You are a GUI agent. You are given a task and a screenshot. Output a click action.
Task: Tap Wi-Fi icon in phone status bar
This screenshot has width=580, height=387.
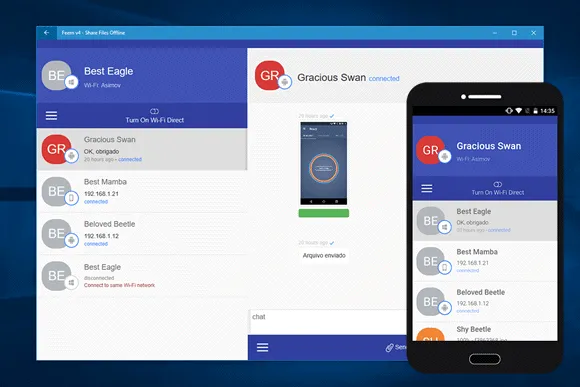pos(519,111)
